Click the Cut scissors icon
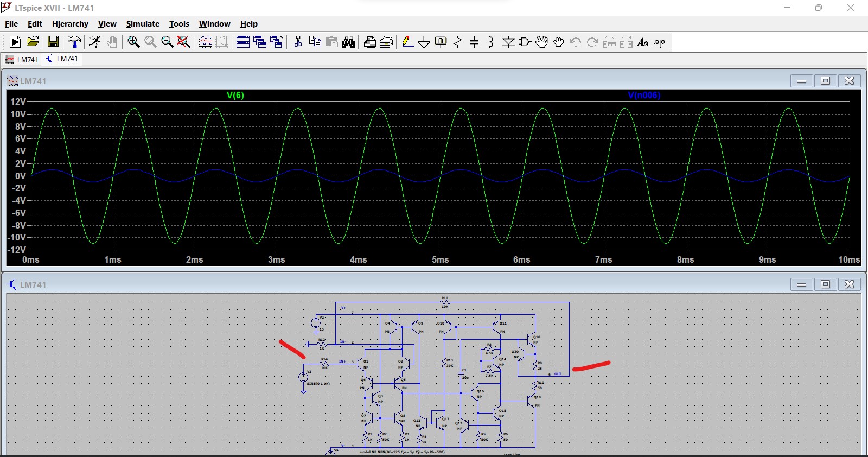The width and height of the screenshot is (868, 457). tap(298, 42)
